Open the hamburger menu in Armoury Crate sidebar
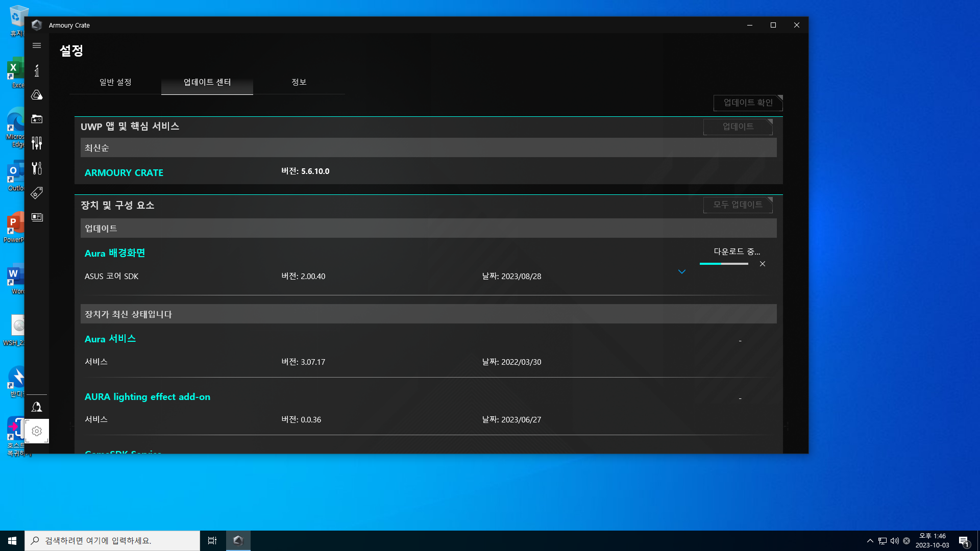Screen dimensions: 980x551 [37, 45]
